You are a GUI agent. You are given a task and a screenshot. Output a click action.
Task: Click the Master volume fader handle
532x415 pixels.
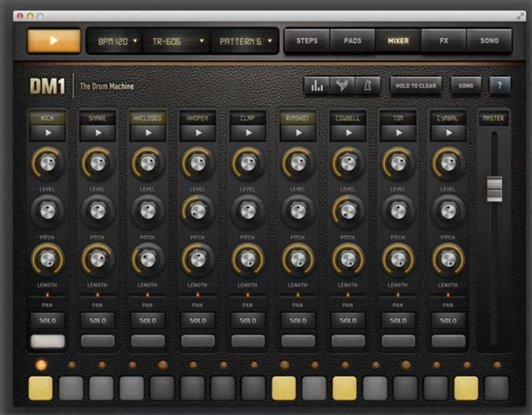tap(494, 189)
